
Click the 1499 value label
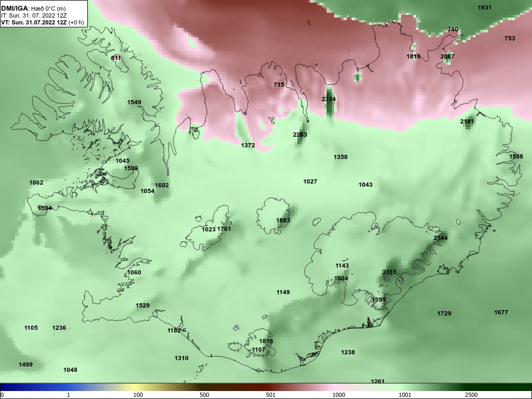26,365
